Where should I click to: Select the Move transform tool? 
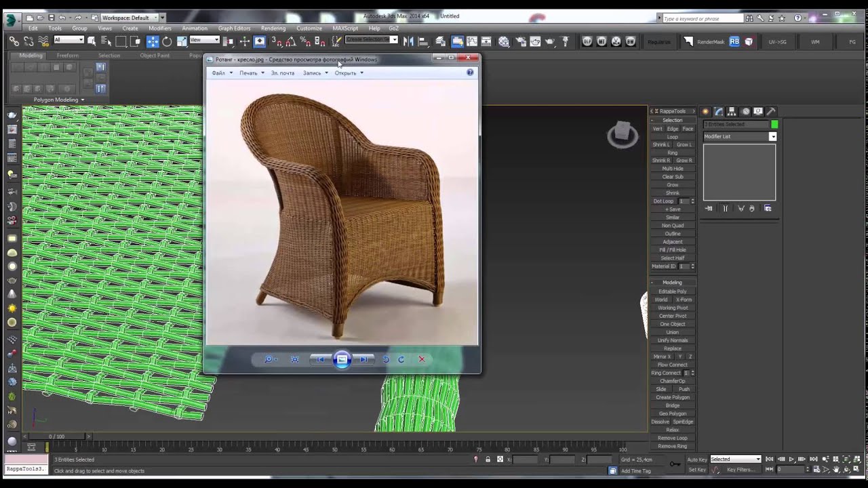[153, 41]
